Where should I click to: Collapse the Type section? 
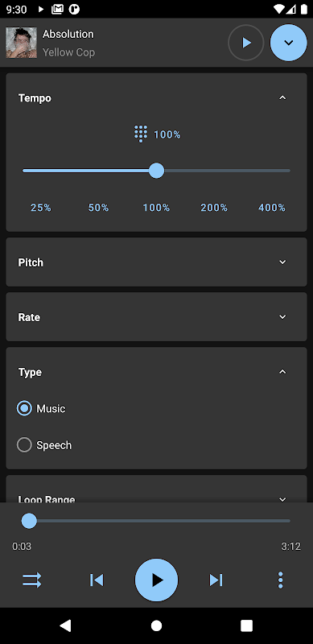click(282, 372)
